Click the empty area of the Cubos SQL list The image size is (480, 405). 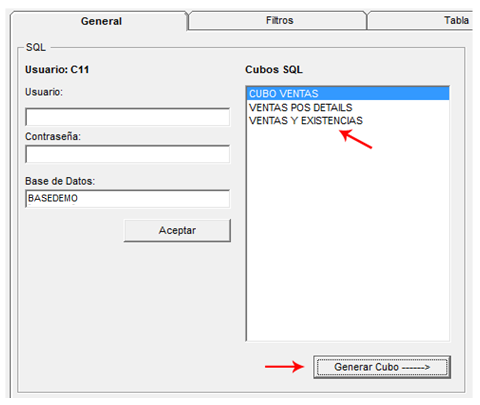pyautogui.click(x=348, y=233)
